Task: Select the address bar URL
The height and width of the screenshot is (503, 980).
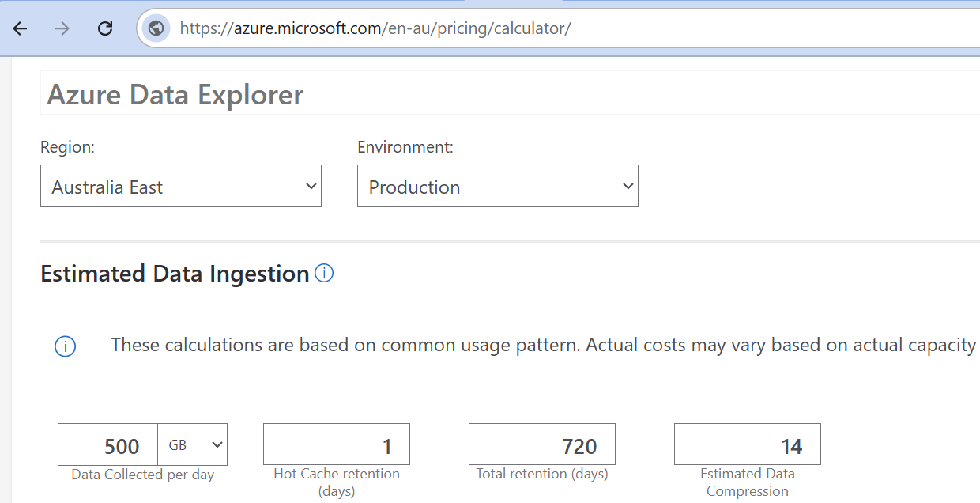Action: (x=375, y=28)
